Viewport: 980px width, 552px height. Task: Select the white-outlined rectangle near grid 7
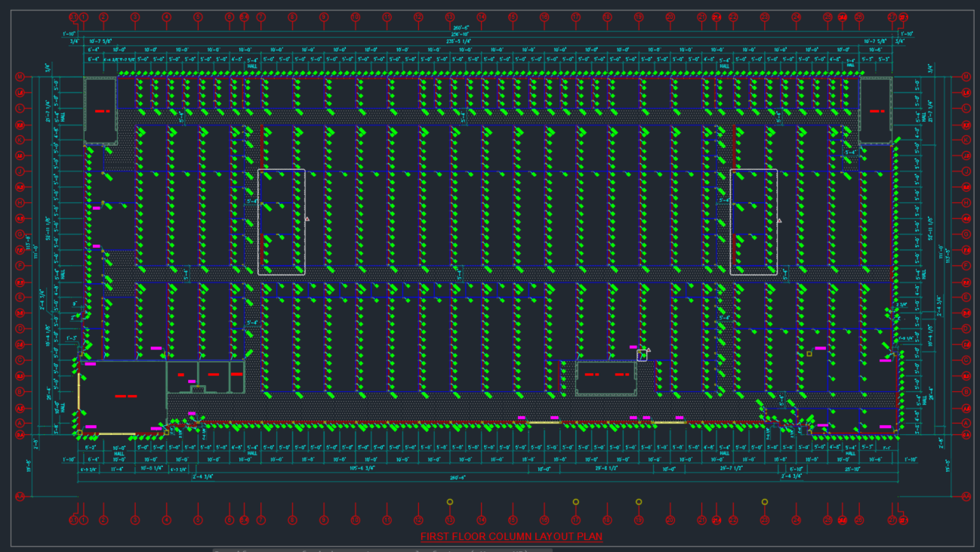pyautogui.click(x=282, y=222)
